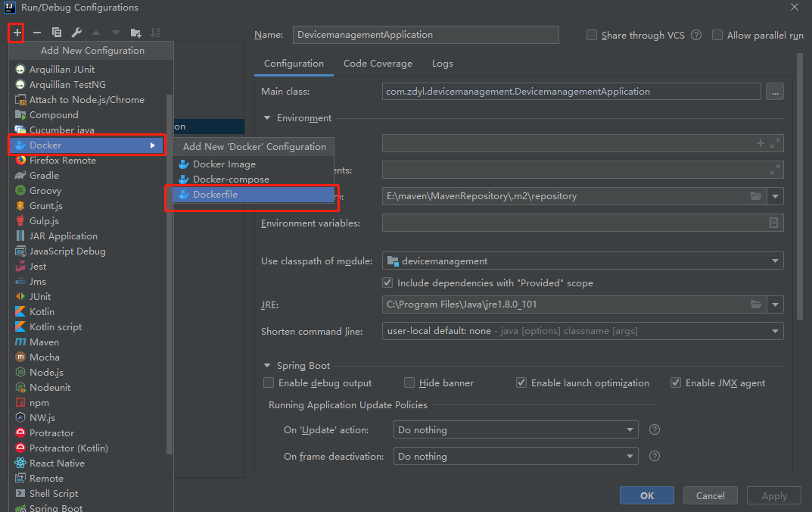Screen dimensions: 812x512
Task: Click the Add New Configuration plus icon
Action: coord(17,33)
